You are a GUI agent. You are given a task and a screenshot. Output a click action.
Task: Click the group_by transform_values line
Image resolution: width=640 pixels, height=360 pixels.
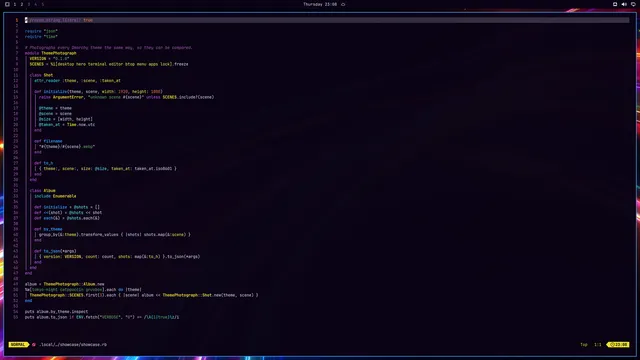115,235
